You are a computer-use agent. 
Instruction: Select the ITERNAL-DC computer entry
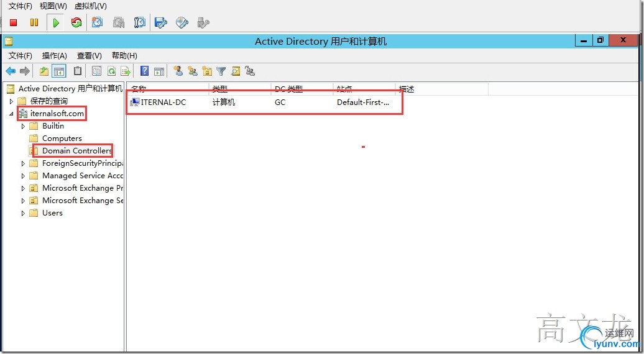point(163,102)
